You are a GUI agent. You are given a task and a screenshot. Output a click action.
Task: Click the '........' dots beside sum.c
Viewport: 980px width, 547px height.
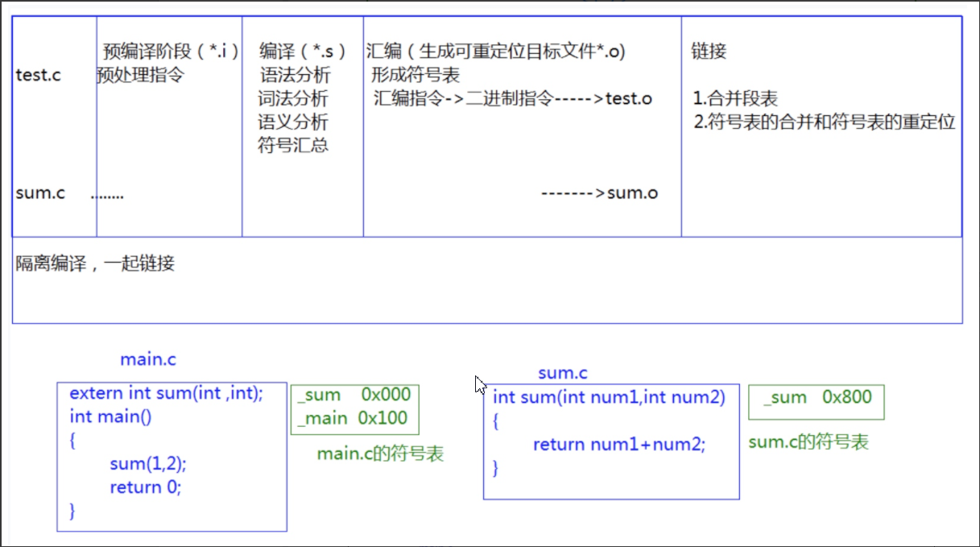[107, 196]
